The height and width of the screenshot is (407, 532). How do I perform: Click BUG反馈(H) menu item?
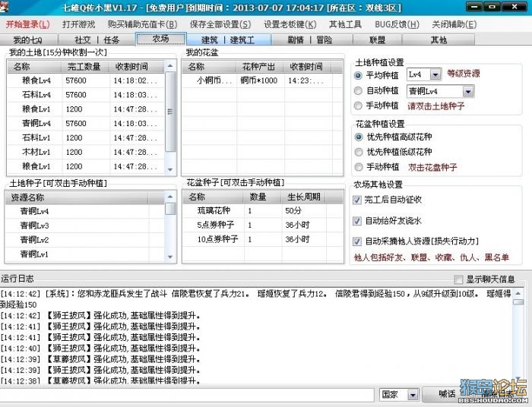pos(397,24)
